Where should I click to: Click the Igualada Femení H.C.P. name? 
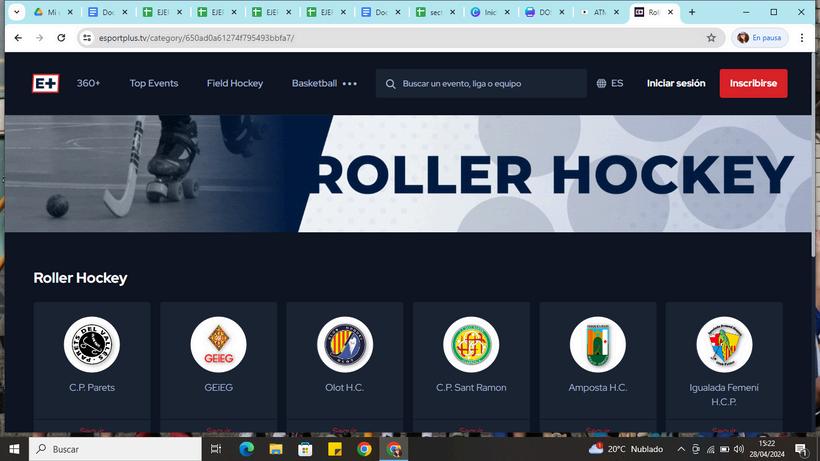[724, 395]
